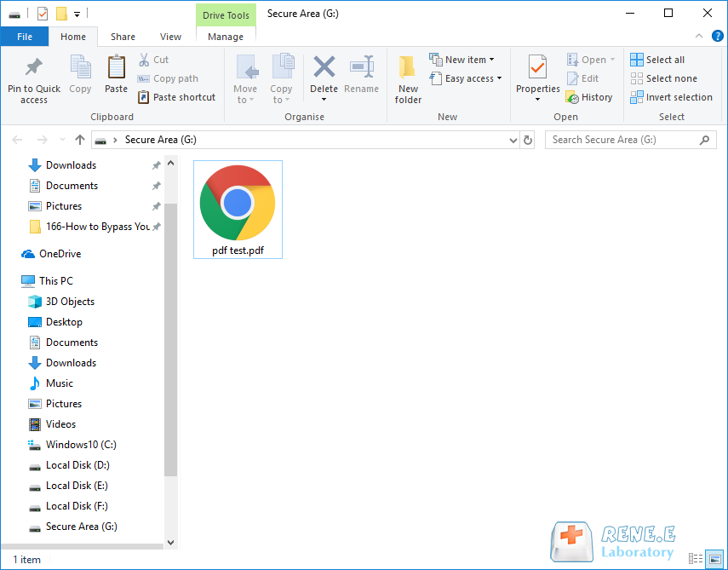This screenshot has width=728, height=570.
Task: Click the Copy clipboard icon
Action: point(80,67)
